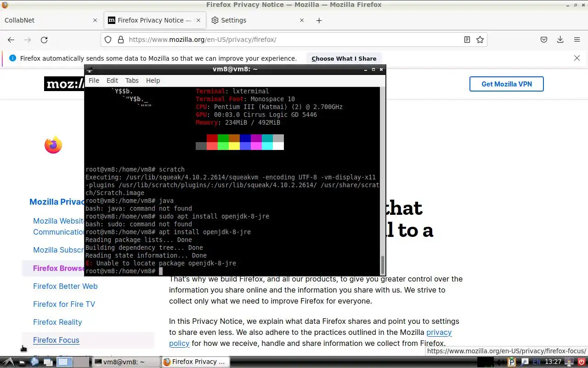The image size is (588, 368).
Task: Open the LXDE start menu icon
Action: coord(9,362)
